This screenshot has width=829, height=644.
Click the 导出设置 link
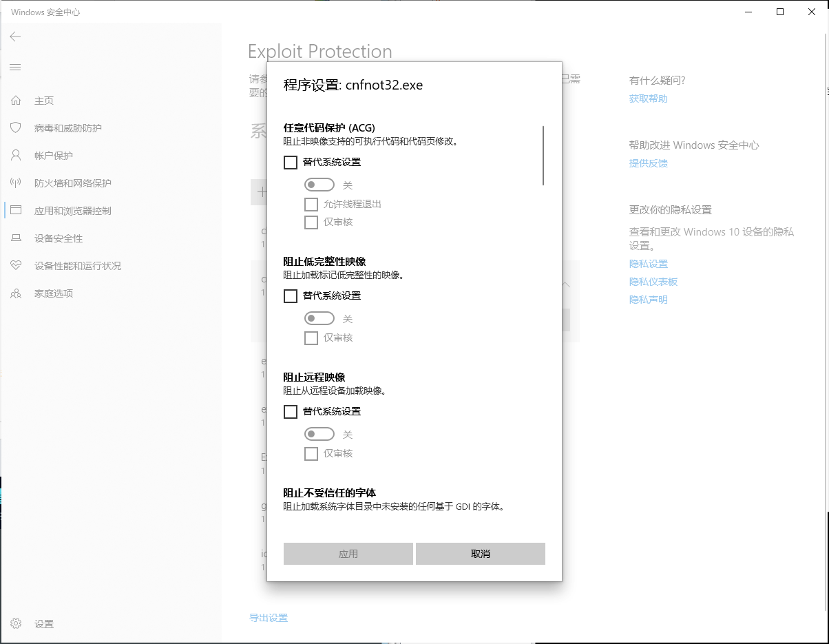pyautogui.click(x=269, y=618)
